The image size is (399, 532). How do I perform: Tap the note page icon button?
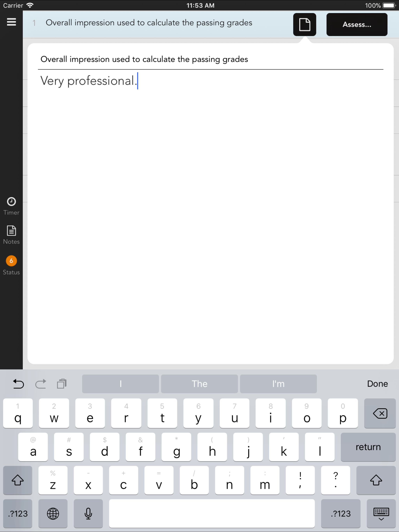(x=305, y=24)
